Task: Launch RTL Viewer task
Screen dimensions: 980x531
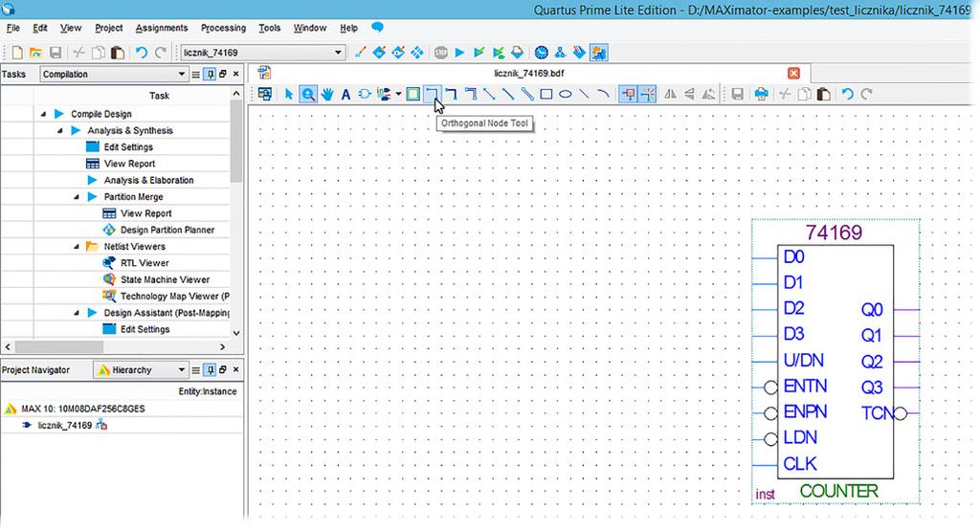Action: coord(145,263)
